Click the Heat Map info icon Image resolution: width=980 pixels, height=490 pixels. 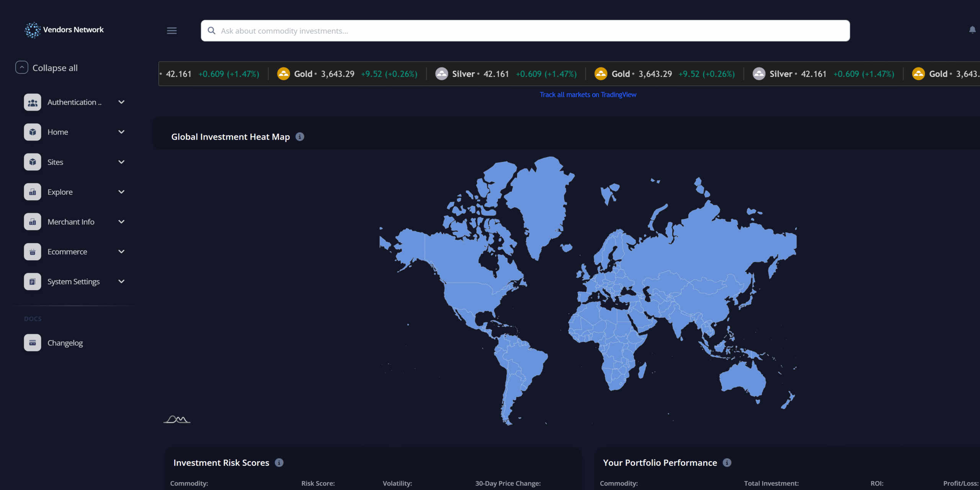pyautogui.click(x=300, y=137)
